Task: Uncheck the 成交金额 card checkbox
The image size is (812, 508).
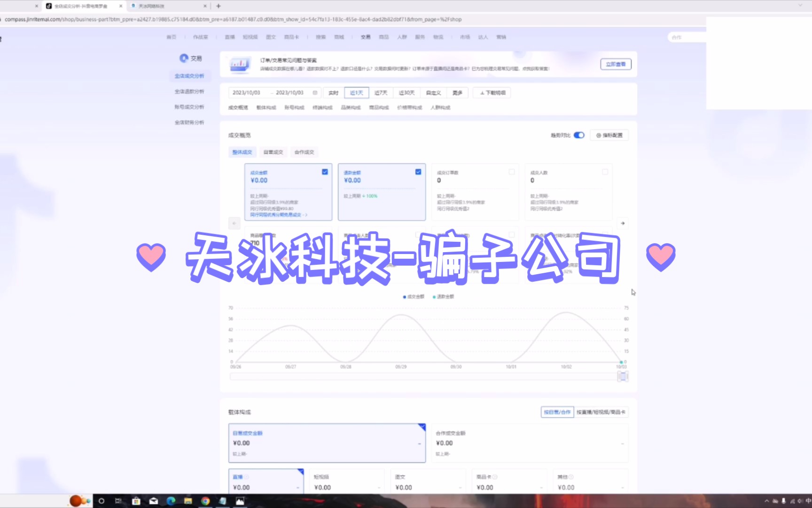Action: (x=325, y=172)
